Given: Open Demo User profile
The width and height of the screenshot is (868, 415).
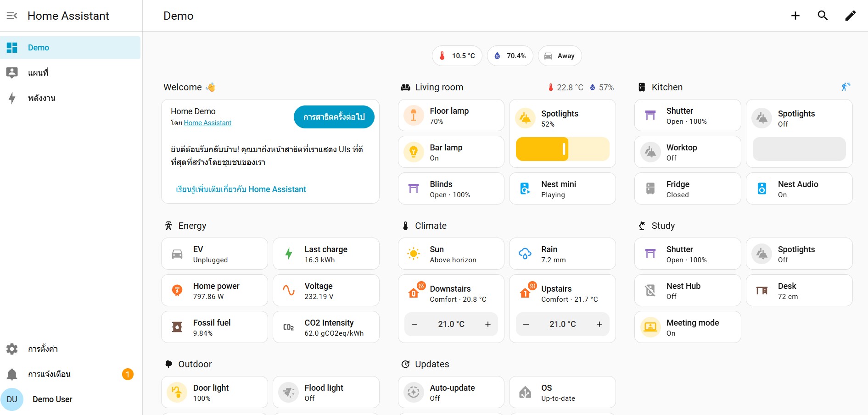Looking at the screenshot, I should [70, 399].
